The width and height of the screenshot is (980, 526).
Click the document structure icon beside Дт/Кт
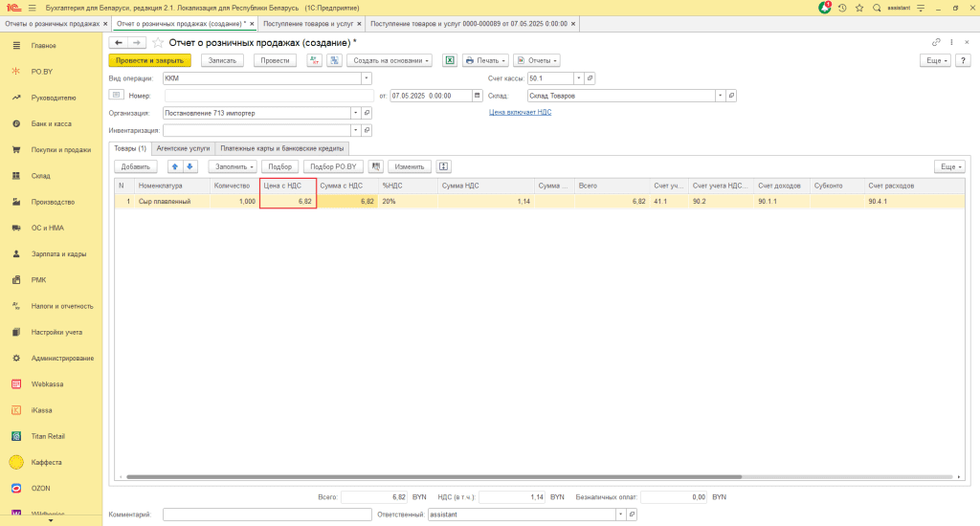click(334, 60)
